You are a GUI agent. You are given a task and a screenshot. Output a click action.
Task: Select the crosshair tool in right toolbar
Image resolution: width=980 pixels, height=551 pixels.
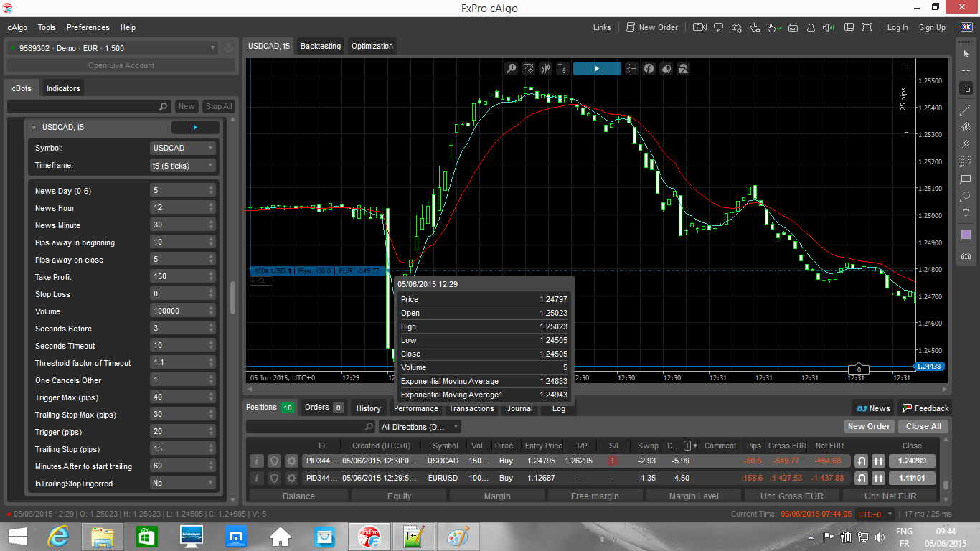[966, 70]
